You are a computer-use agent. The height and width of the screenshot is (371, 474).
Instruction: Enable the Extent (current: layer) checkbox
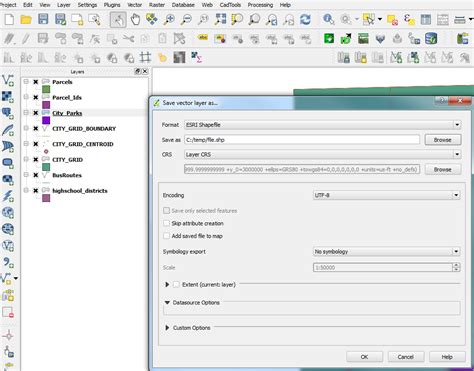click(176, 284)
